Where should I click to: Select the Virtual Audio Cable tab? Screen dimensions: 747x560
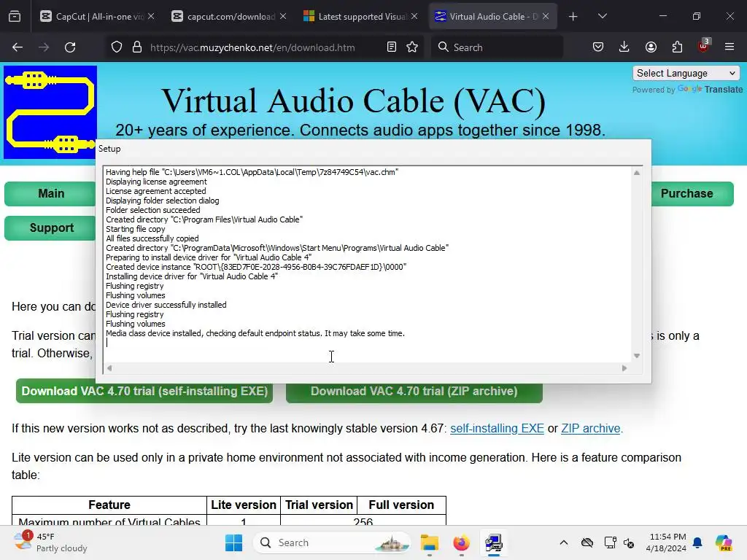492,17
